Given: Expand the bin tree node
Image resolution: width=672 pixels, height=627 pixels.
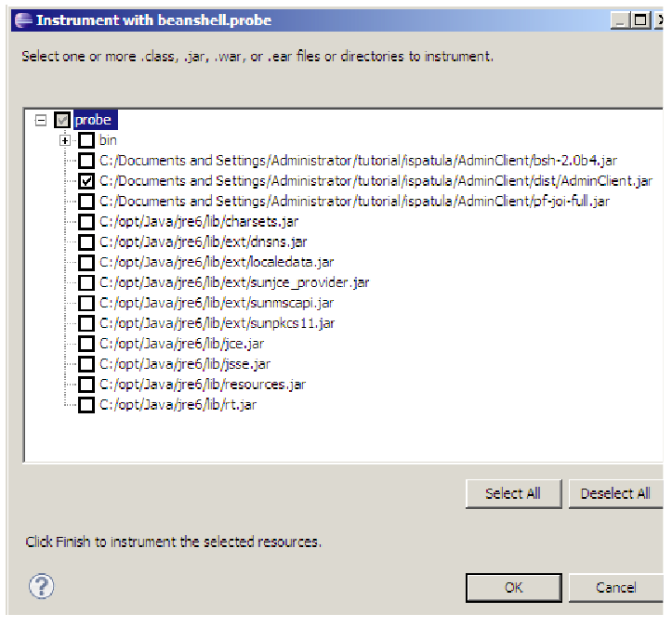Looking at the screenshot, I should tap(65, 140).
